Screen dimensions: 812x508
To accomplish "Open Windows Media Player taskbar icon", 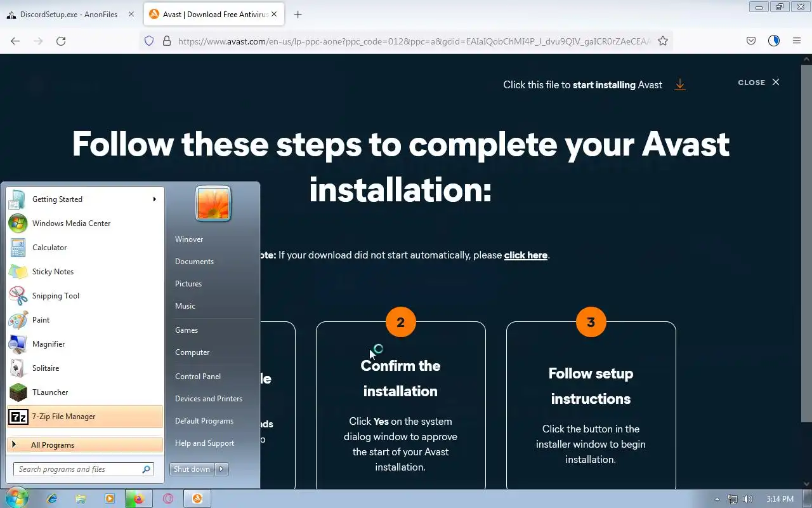I will [x=110, y=498].
